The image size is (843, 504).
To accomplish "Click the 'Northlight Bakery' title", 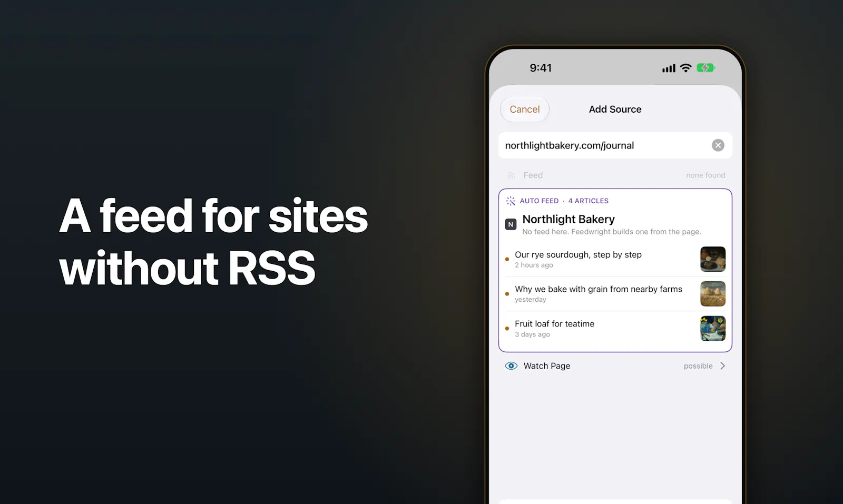I will tap(568, 219).
